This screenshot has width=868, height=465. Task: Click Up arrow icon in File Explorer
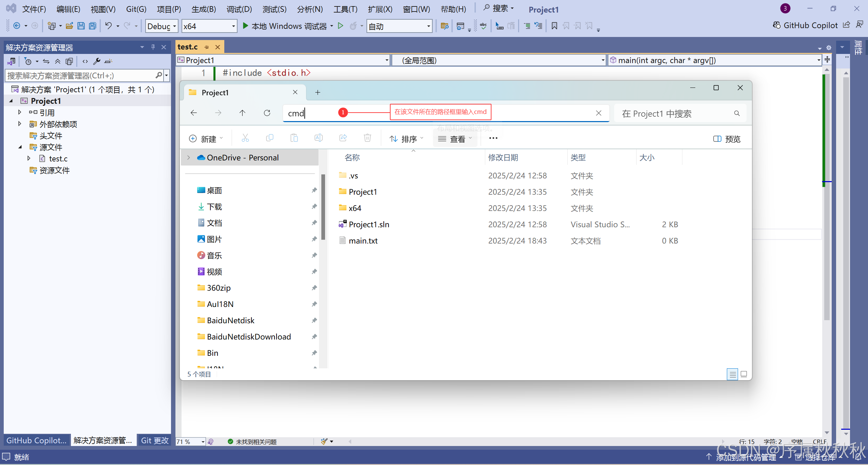tap(242, 113)
